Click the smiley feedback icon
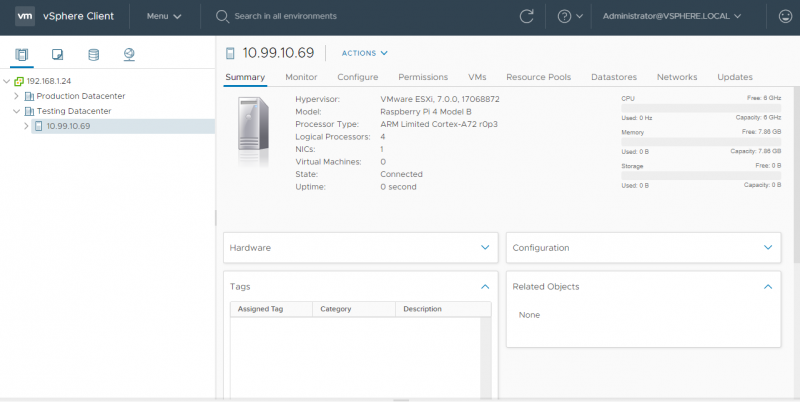This screenshot has width=800, height=402. [x=785, y=16]
